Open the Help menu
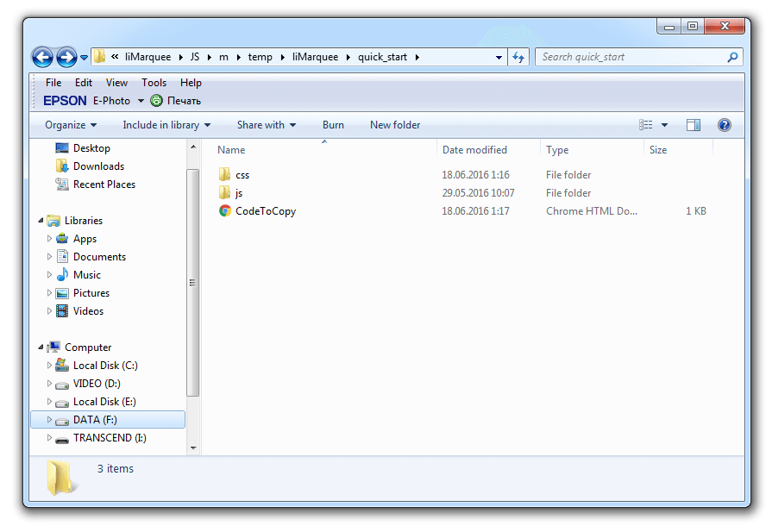 191,83
